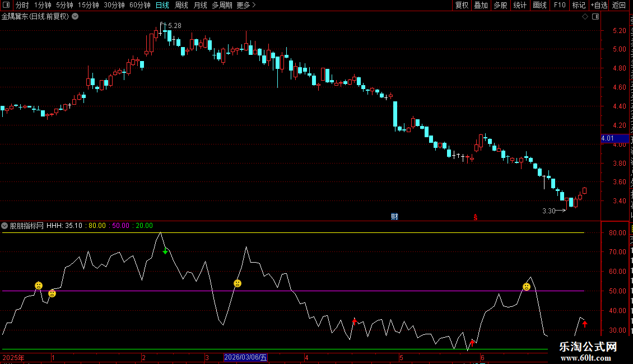633x364 pixels.
Task: Click the sad-face marker near June peak
Action: pos(527,287)
